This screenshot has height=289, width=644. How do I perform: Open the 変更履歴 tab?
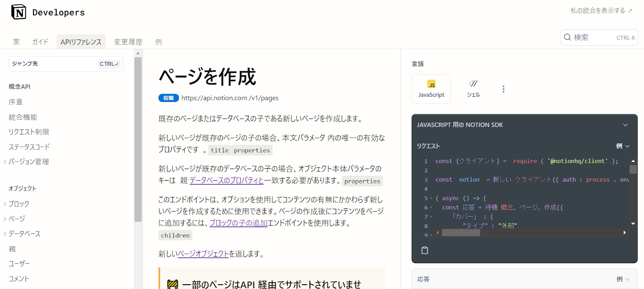(128, 42)
